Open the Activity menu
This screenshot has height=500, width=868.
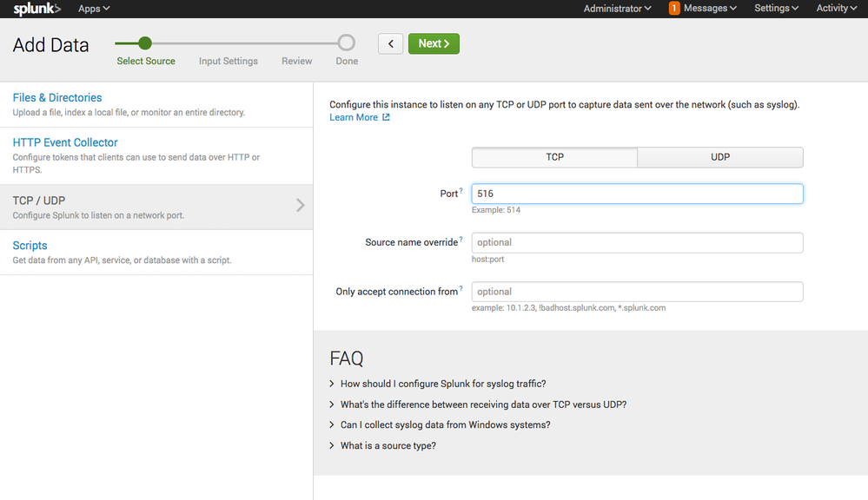tap(835, 8)
